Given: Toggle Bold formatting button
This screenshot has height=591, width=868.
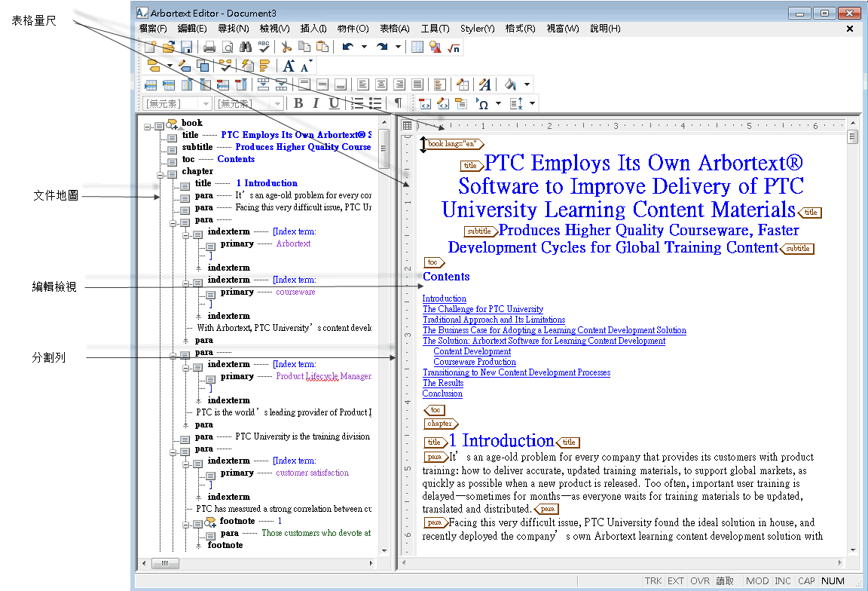Looking at the screenshot, I should (x=298, y=103).
